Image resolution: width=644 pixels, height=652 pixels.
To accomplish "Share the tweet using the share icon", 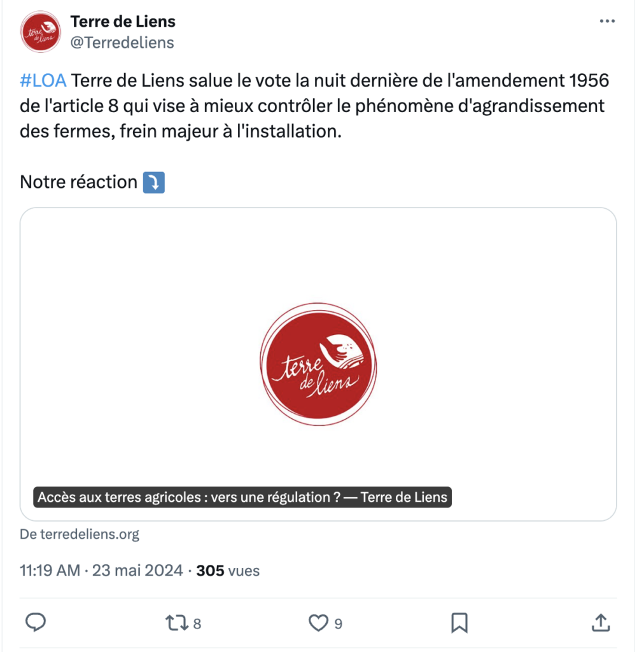I will [600, 623].
